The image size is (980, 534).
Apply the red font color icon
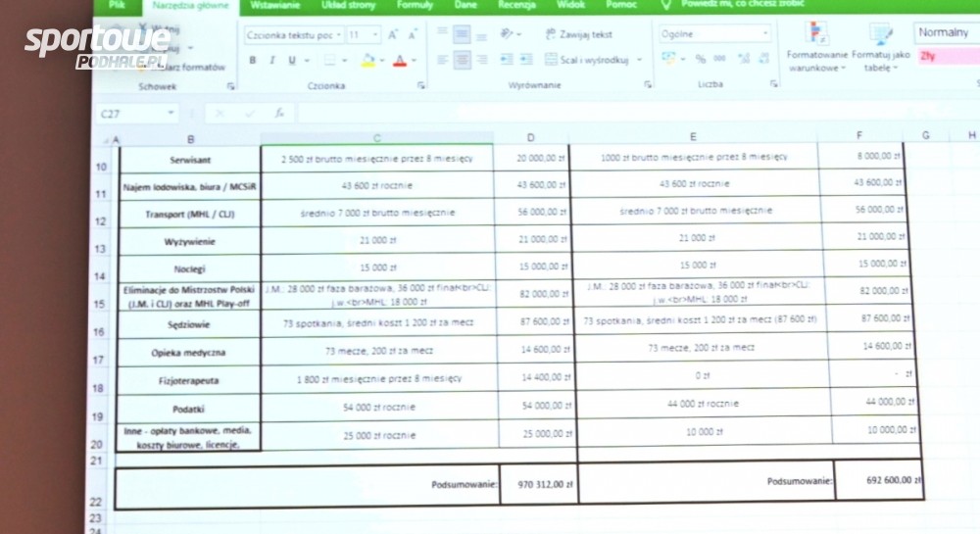coord(399,60)
